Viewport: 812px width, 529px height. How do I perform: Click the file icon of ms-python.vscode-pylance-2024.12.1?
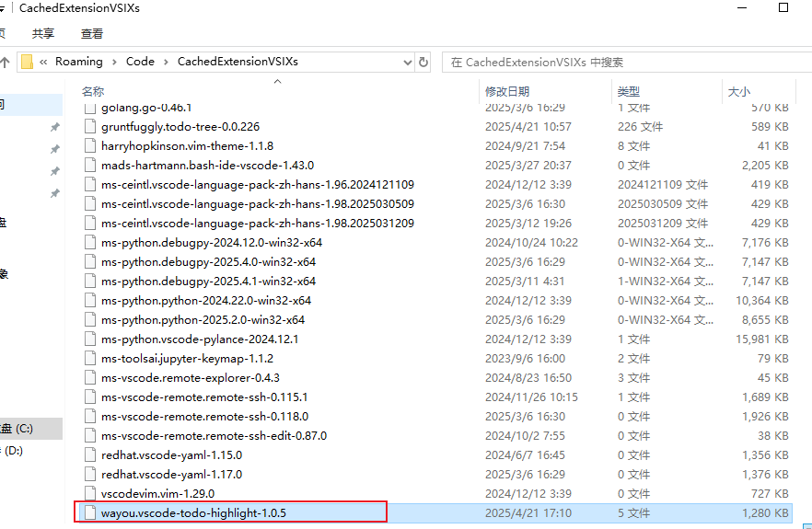90,339
